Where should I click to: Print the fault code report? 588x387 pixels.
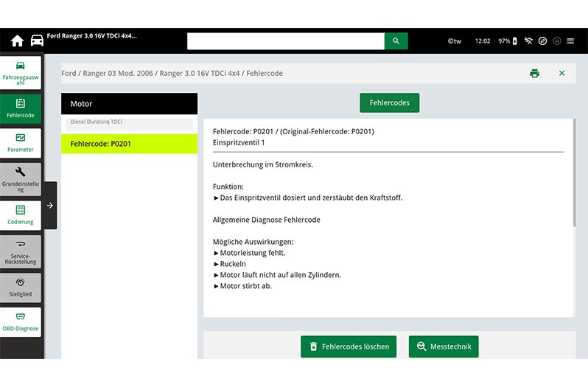point(534,73)
